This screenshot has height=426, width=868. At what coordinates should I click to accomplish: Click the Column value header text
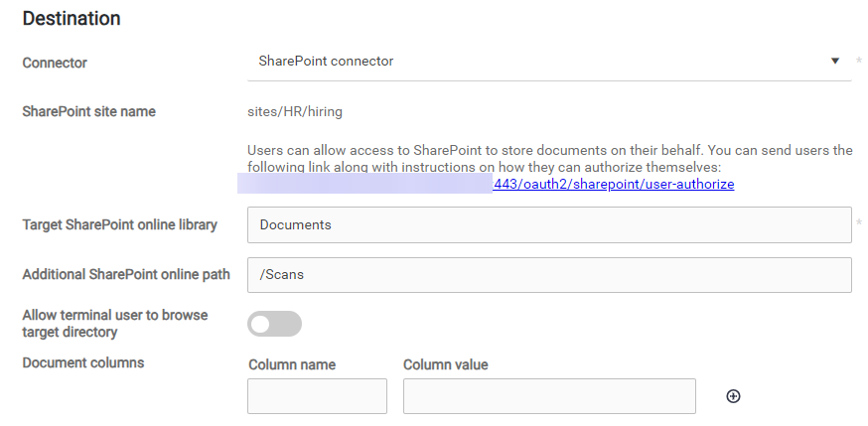(445, 364)
